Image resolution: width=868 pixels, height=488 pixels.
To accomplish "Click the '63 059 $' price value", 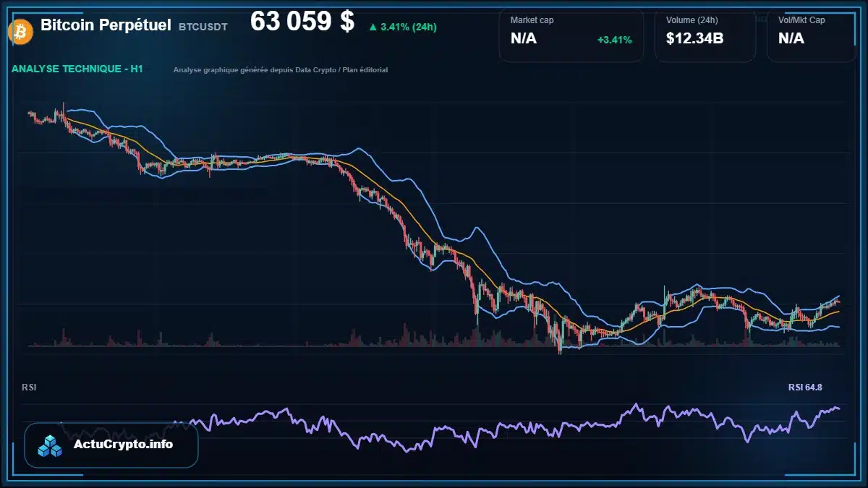I will [302, 22].
